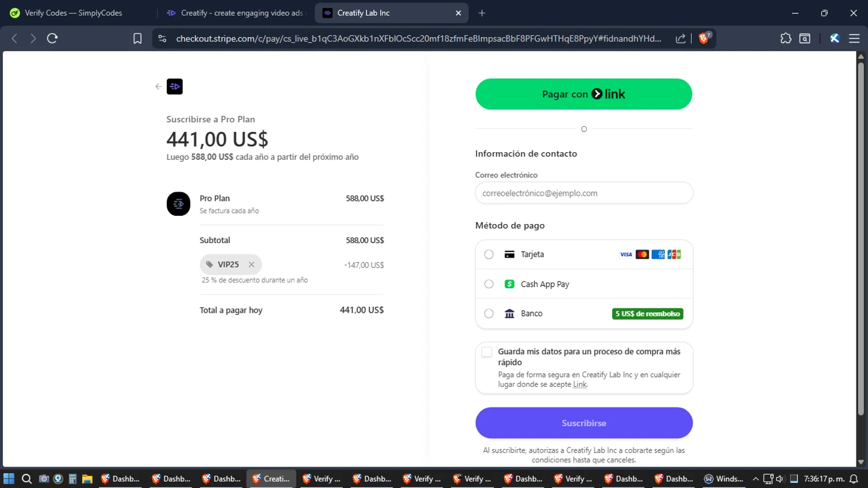Viewport: 868px width, 488px height.
Task: Bookmark this page
Action: tap(137, 38)
